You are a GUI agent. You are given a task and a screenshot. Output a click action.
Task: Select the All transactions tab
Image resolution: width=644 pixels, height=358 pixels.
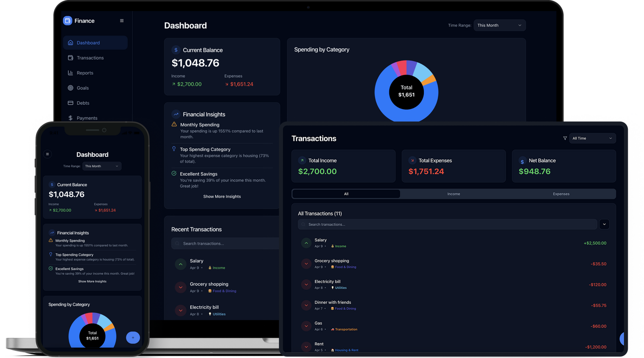coord(346,194)
